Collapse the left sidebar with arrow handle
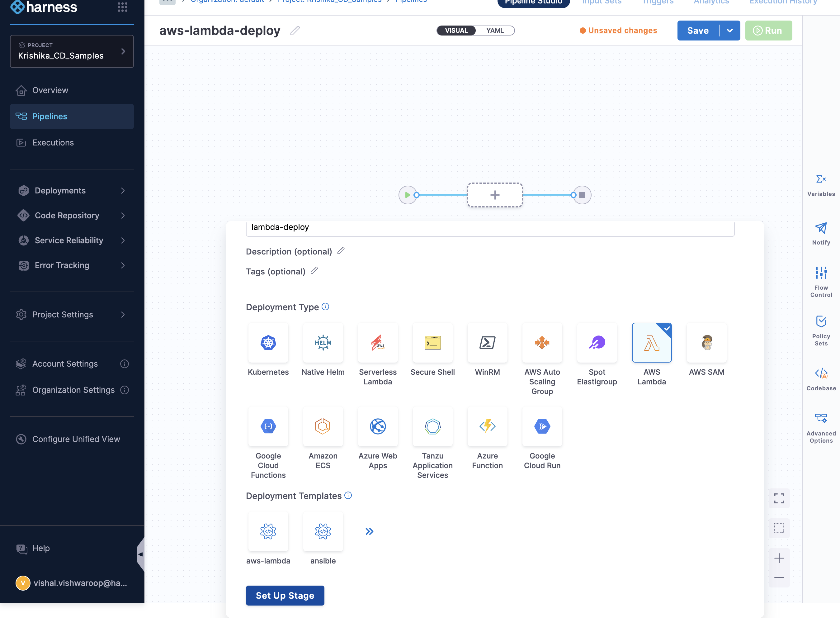The width and height of the screenshot is (840, 618). tap(140, 554)
